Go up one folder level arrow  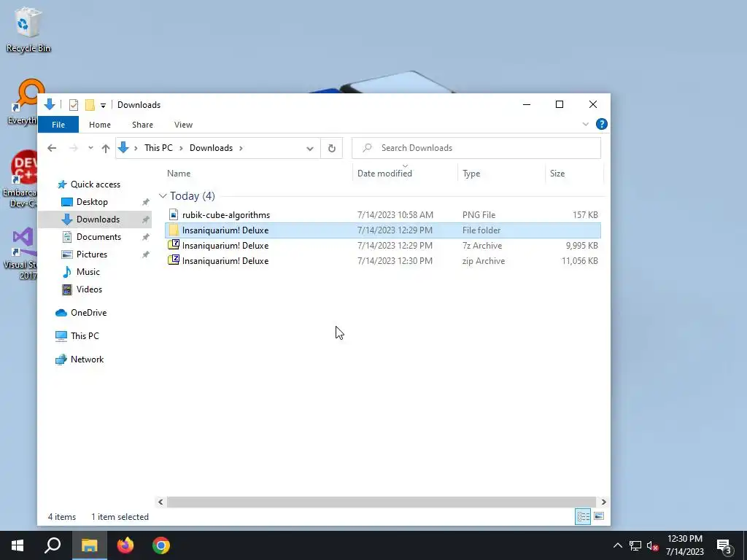106,148
